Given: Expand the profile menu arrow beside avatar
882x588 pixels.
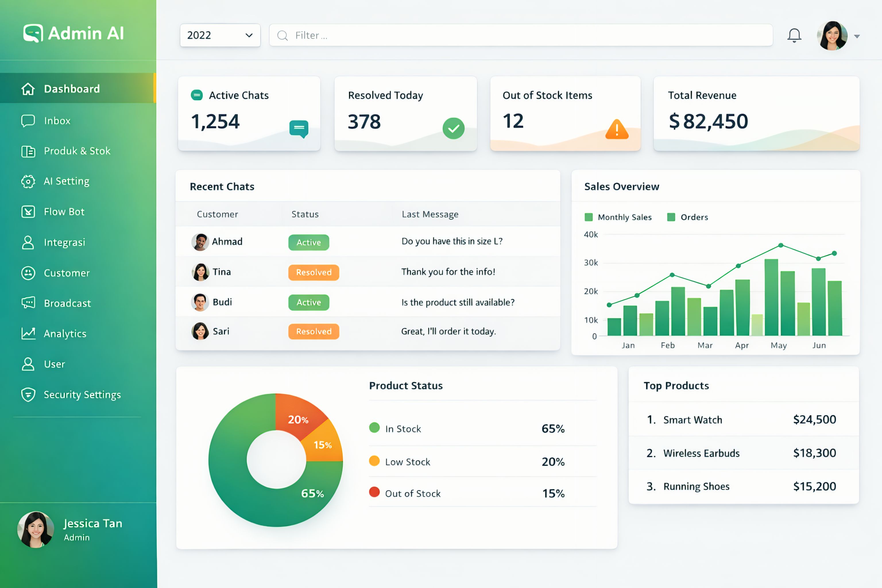Looking at the screenshot, I should point(857,36).
